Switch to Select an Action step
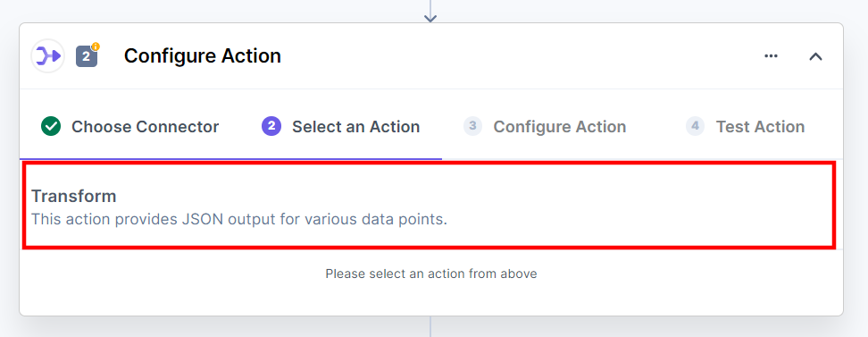The width and height of the screenshot is (868, 337). pos(340,126)
